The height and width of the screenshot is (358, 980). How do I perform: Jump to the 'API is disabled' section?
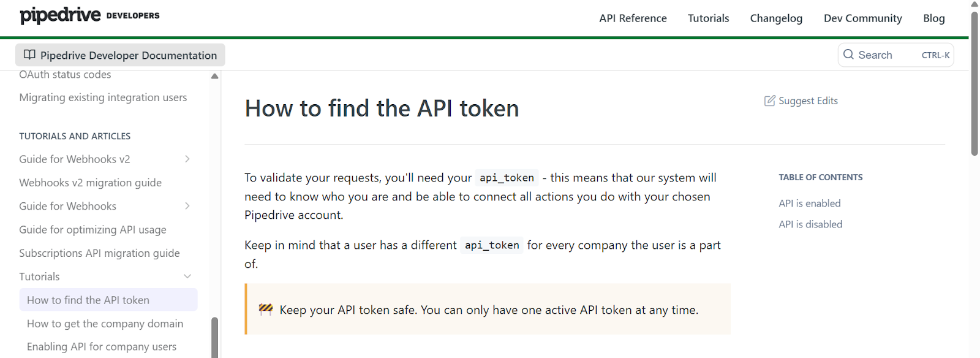810,224
